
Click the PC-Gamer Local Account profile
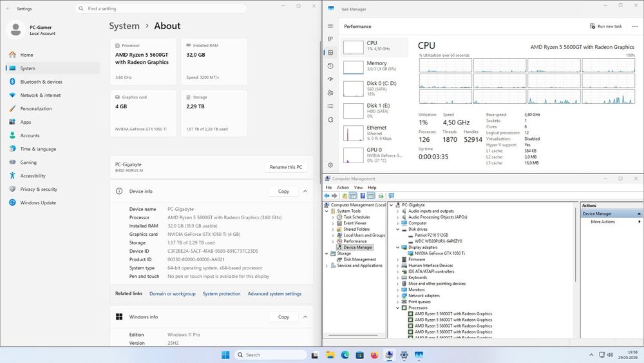pos(32,30)
